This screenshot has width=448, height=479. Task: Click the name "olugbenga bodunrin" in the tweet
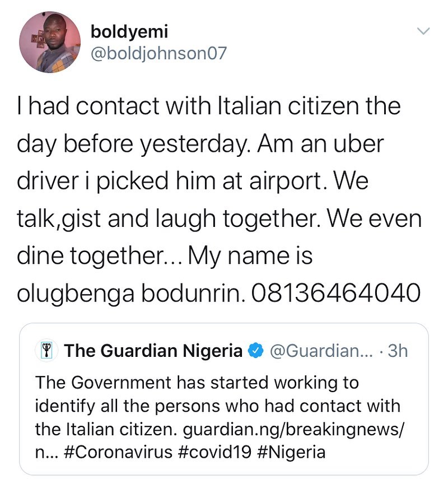132,292
